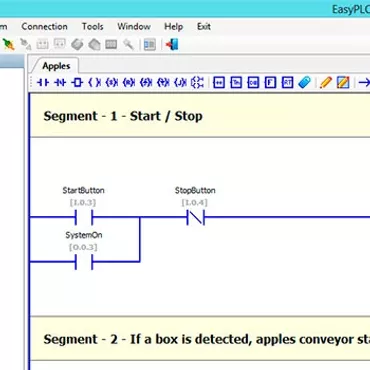Click the dotted branch element icon
Screen dimensions: 370x370
[x=197, y=82]
